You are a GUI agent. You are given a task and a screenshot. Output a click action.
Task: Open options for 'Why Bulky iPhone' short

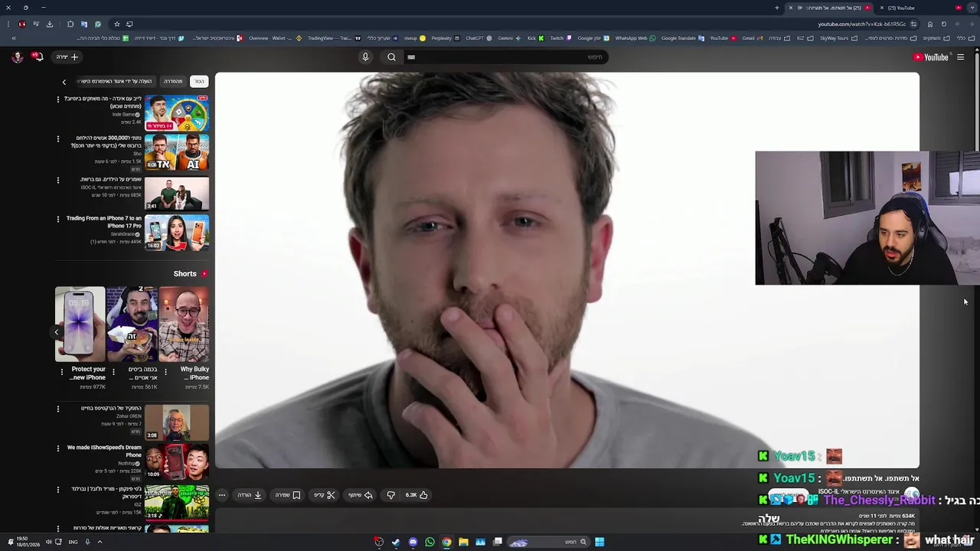pos(165,372)
